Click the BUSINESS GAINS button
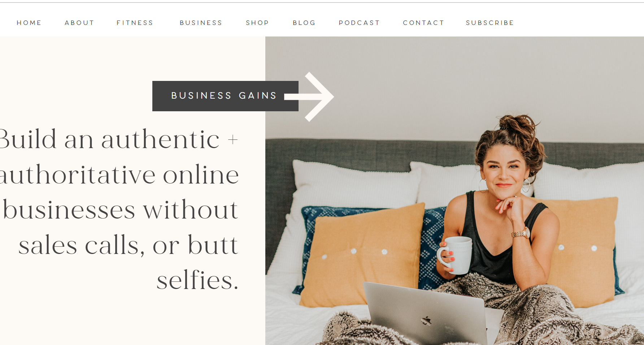 pyautogui.click(x=225, y=96)
